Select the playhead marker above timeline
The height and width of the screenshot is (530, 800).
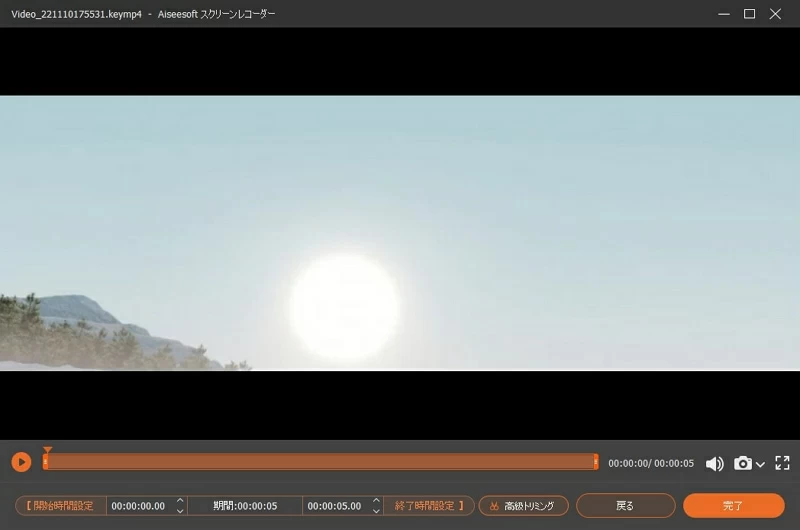coord(47,451)
